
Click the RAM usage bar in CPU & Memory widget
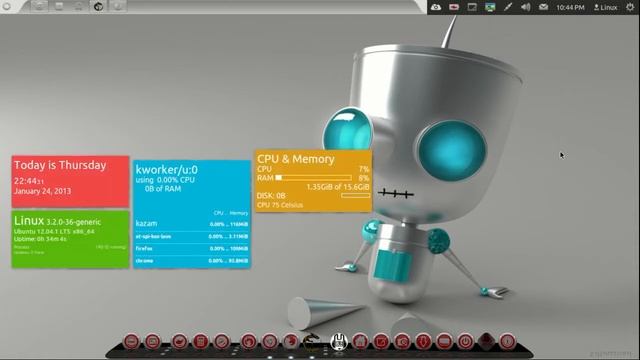click(x=313, y=178)
